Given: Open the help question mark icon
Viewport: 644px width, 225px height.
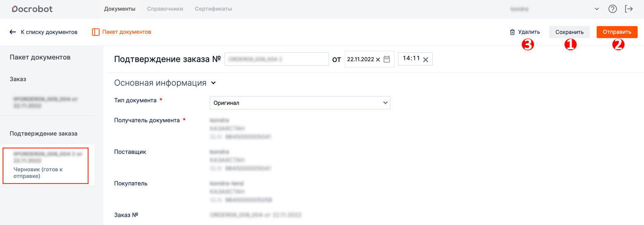Looking at the screenshot, I should click(x=613, y=9).
